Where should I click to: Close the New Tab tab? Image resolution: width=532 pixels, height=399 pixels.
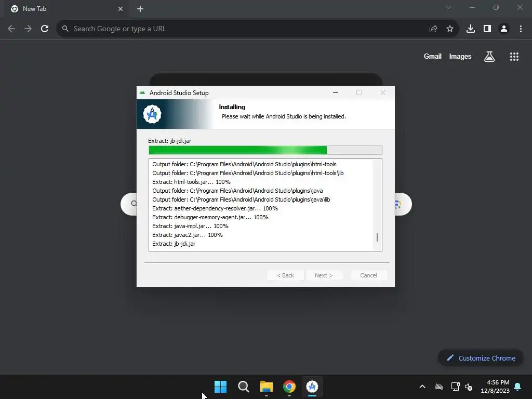tap(121, 9)
